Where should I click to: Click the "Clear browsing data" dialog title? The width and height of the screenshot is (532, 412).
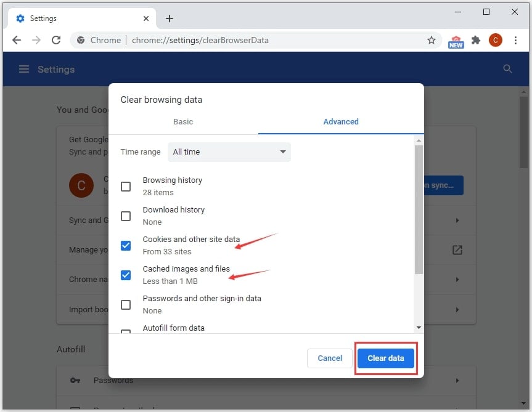(162, 100)
